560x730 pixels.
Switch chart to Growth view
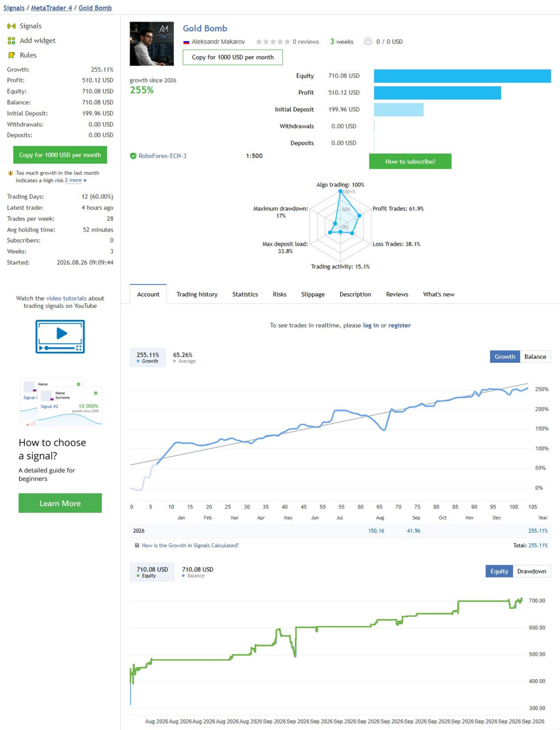pos(505,357)
